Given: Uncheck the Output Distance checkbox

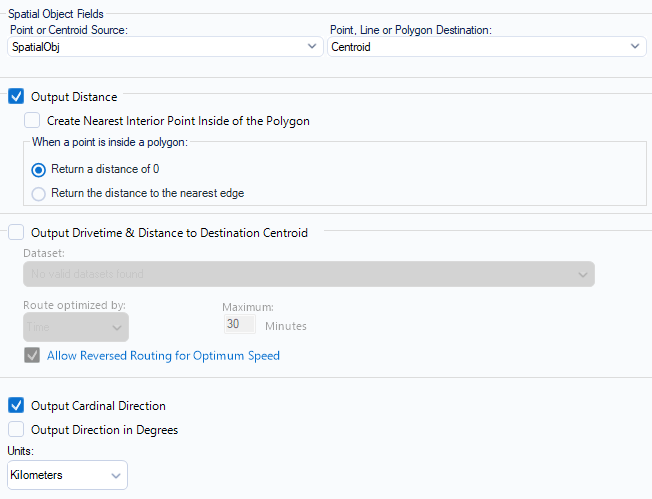Looking at the screenshot, I should (x=16, y=97).
